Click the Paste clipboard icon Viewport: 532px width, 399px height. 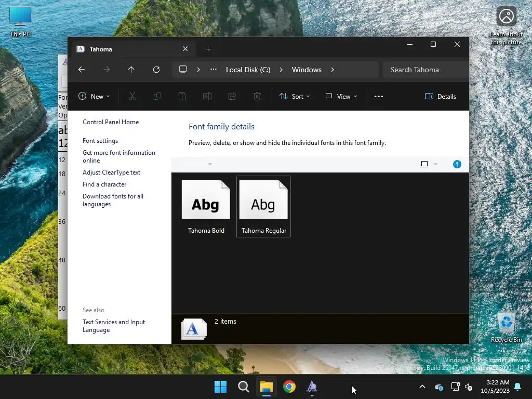pyautogui.click(x=182, y=96)
